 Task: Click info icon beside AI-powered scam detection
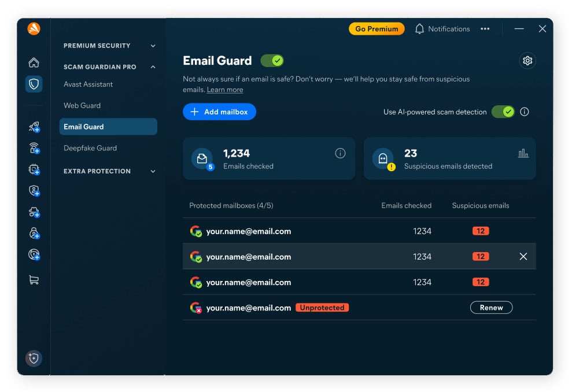(524, 112)
